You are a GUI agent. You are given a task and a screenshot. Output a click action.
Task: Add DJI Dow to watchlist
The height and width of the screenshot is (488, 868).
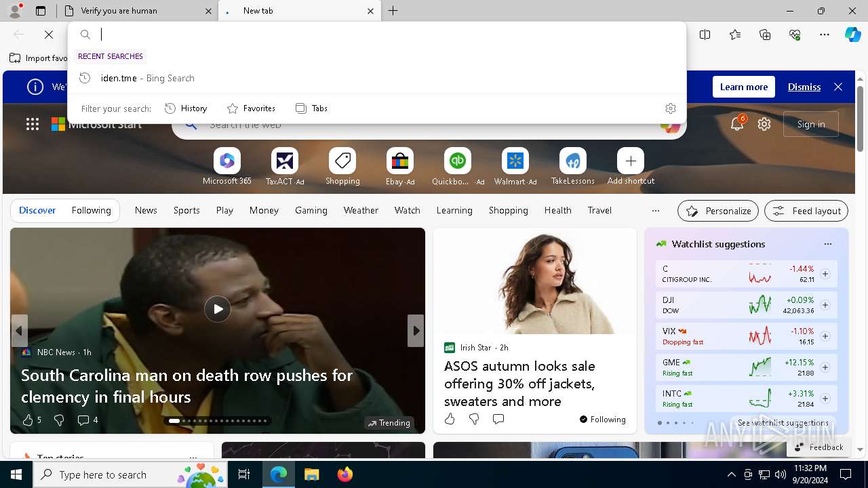point(825,305)
